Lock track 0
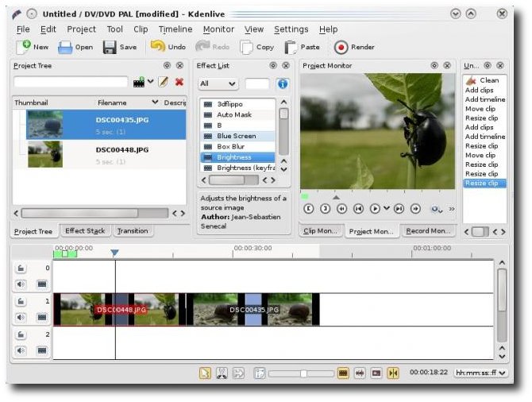 21,269
